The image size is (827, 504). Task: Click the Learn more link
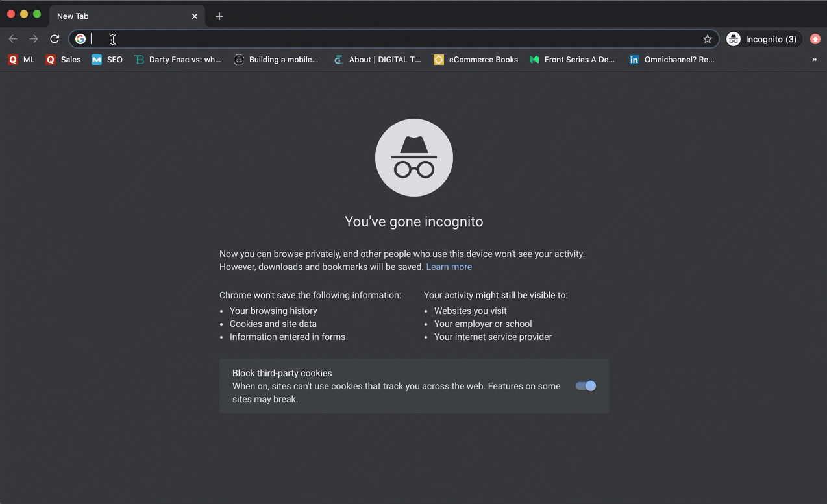[x=449, y=267]
